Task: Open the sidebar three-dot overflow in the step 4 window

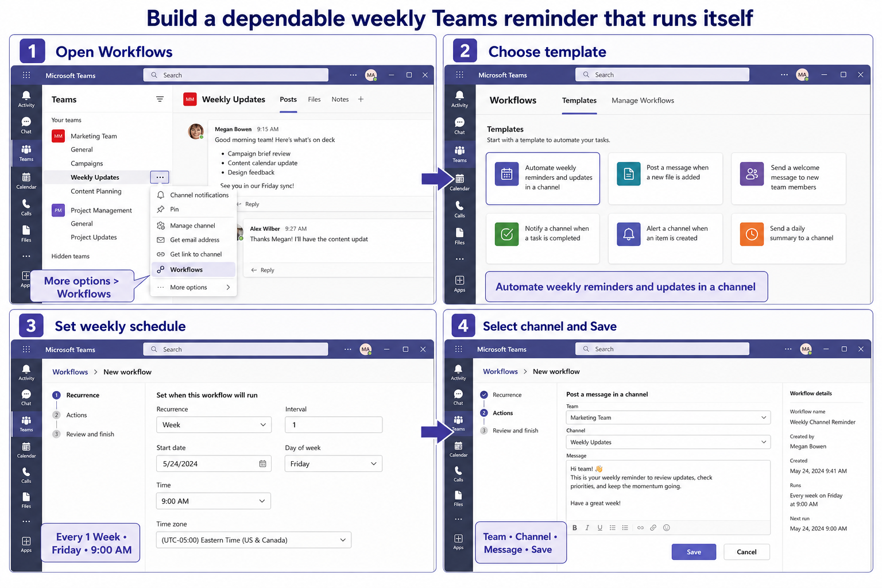Action: (458, 519)
